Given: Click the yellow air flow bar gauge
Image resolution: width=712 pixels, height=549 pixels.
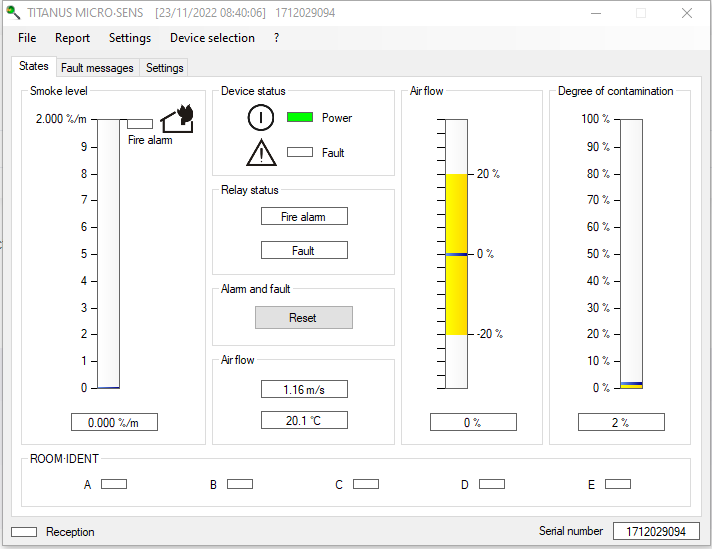Looking at the screenshot, I should (x=456, y=253).
